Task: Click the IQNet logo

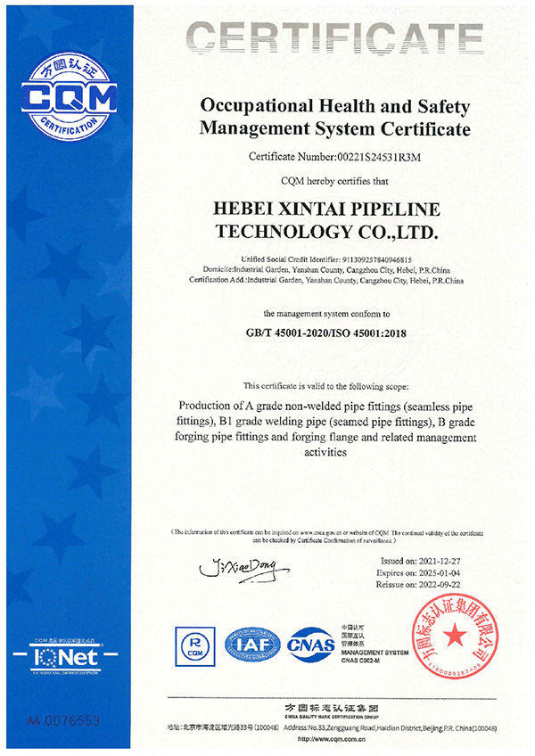Action: coord(66,656)
